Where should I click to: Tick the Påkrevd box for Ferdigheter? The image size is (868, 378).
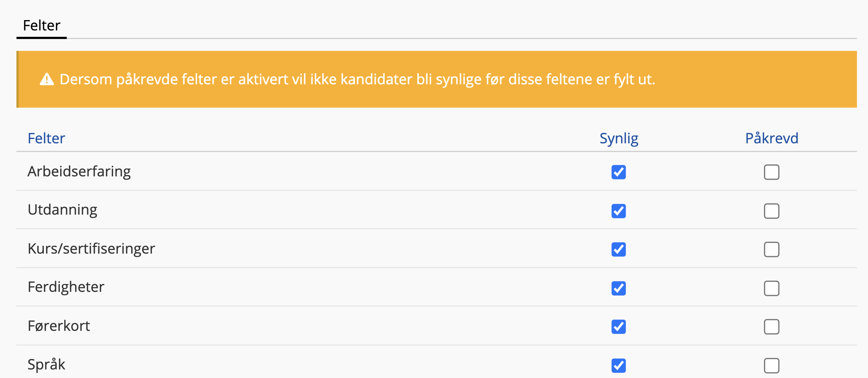[771, 288]
